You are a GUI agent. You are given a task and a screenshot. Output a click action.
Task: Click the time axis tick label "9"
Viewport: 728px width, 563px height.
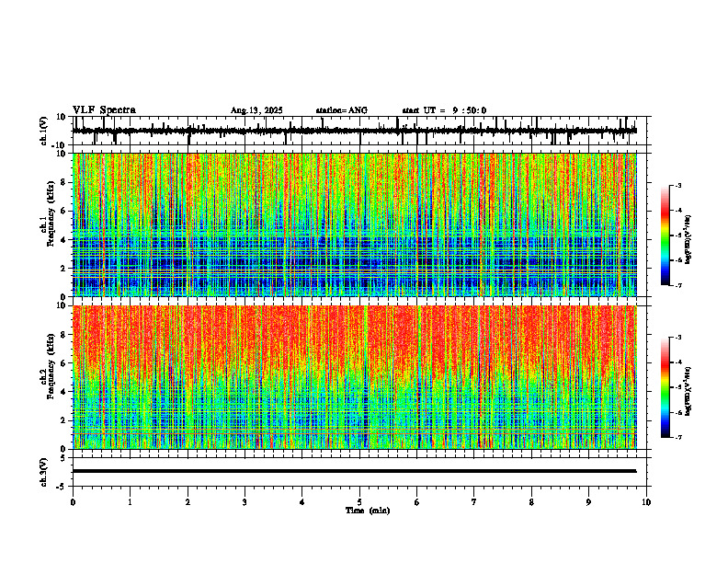click(588, 502)
